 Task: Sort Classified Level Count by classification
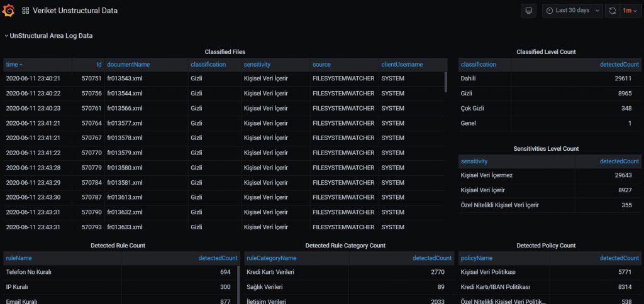coord(479,65)
